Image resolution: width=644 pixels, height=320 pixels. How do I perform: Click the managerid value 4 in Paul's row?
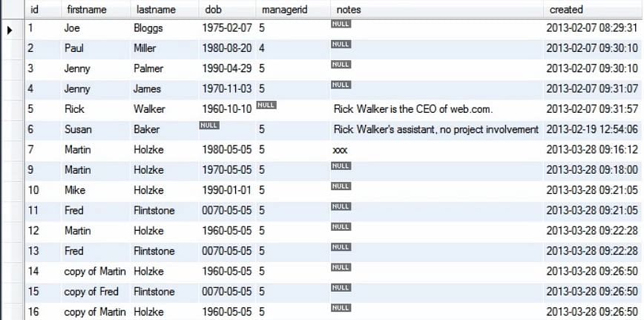(262, 48)
